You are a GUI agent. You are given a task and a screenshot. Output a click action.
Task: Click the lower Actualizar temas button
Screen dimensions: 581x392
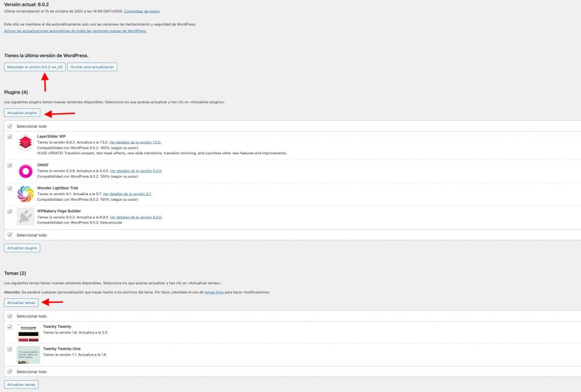click(21, 385)
